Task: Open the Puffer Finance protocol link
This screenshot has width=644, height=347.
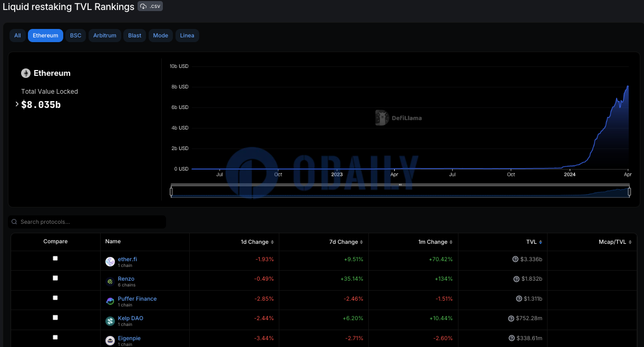Action: [137, 299]
